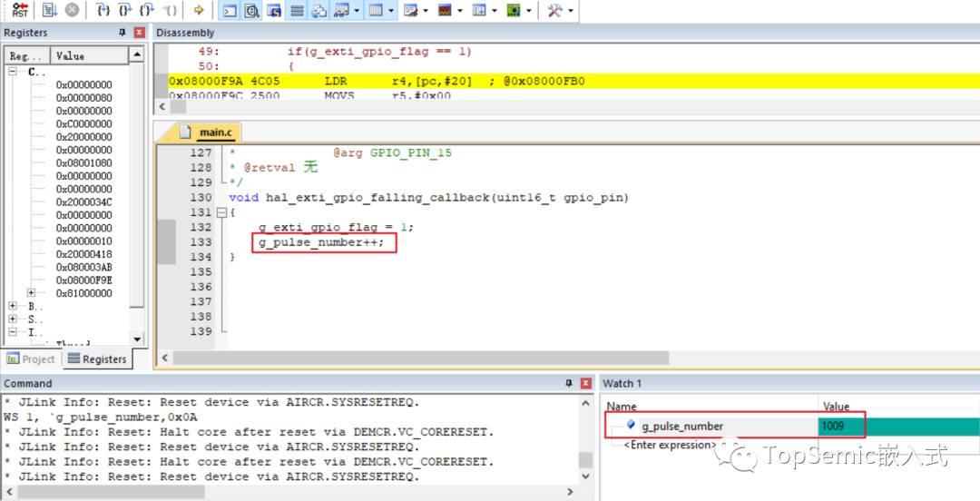Open Watch Windows dropdown arrow
This screenshot has width=980, height=501.
(357, 11)
